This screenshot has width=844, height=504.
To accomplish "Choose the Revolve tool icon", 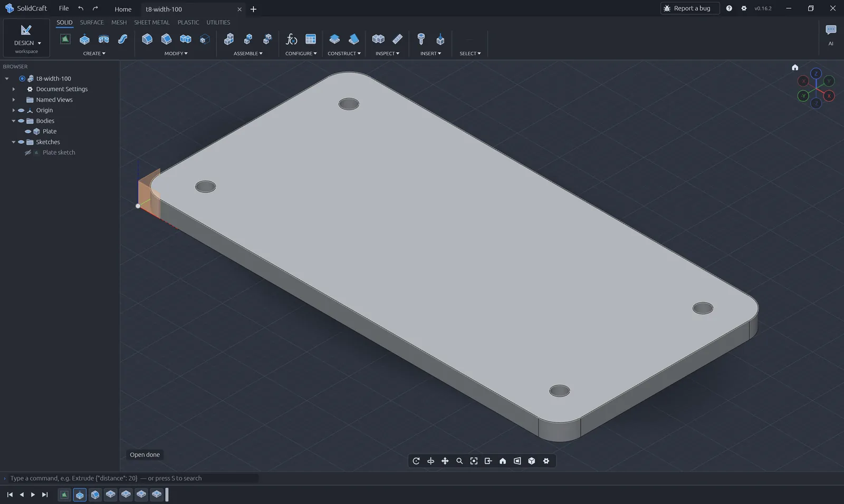I will (x=103, y=39).
